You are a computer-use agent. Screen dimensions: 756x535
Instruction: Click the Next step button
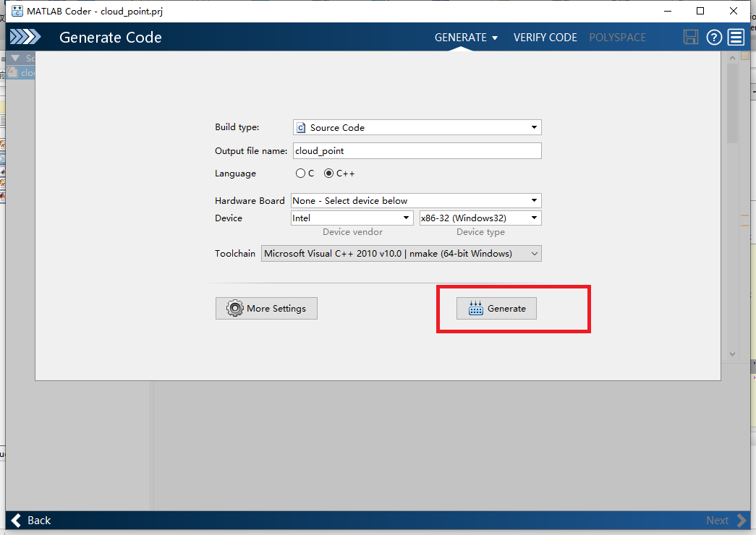click(x=726, y=521)
